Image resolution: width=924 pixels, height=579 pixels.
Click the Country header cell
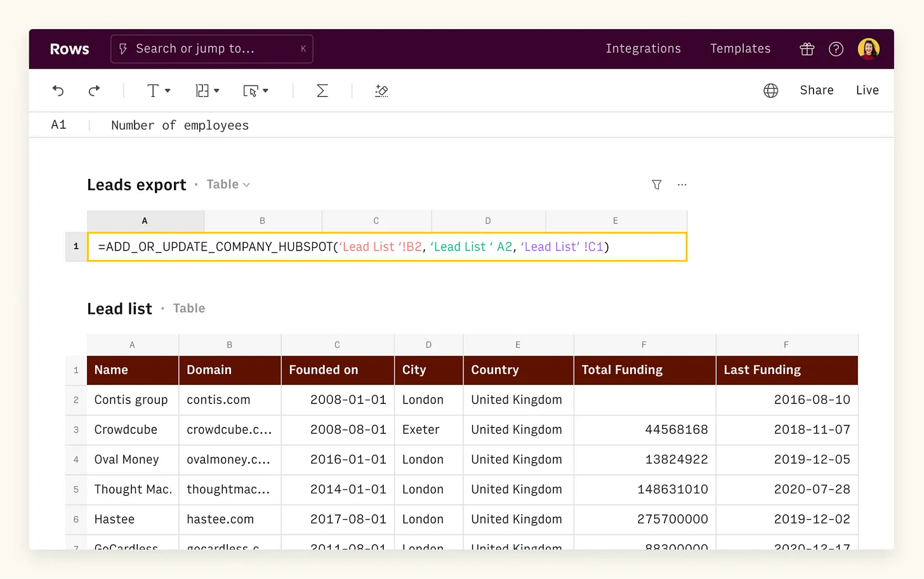click(518, 370)
